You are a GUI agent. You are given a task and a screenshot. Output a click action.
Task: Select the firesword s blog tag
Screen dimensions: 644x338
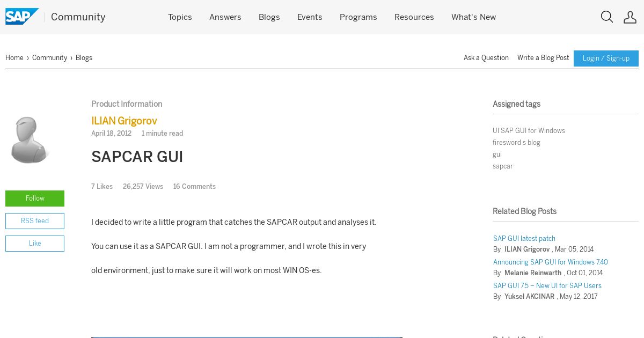pos(516,143)
